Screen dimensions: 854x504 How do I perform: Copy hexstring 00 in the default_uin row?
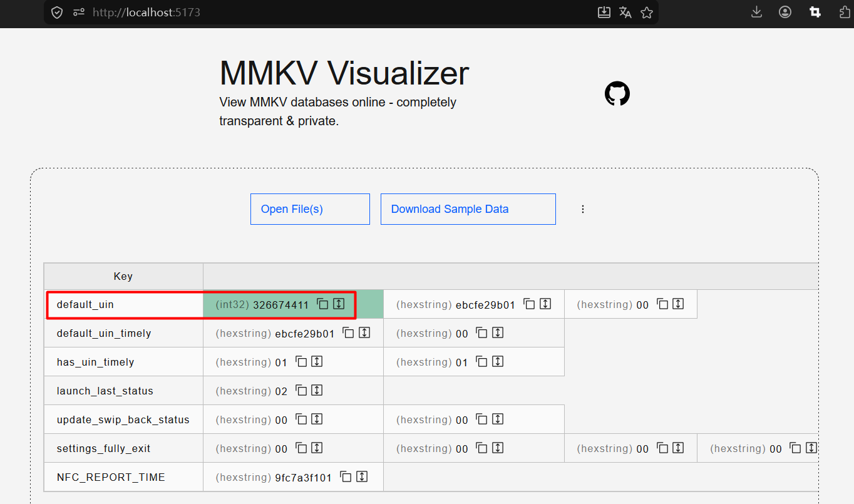662,304
